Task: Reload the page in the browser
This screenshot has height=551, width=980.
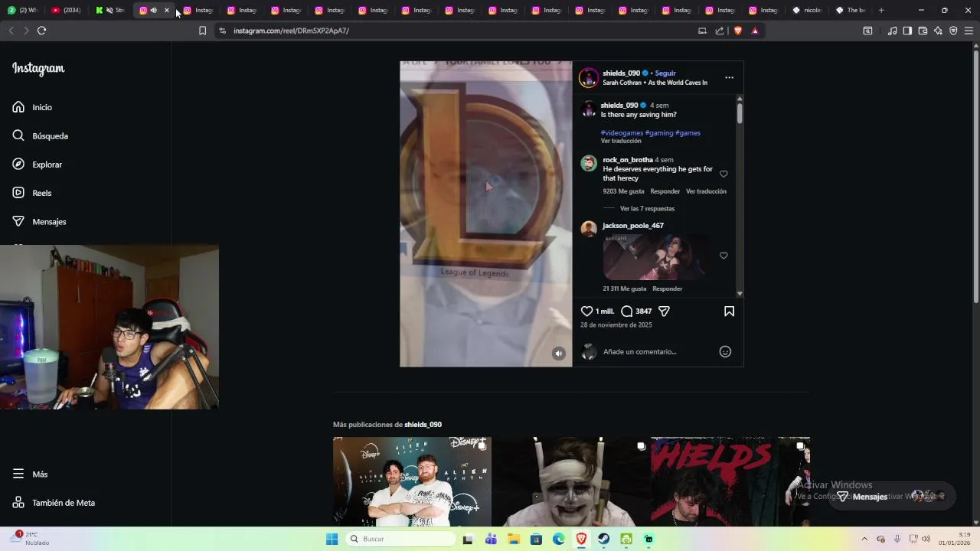Action: (41, 31)
